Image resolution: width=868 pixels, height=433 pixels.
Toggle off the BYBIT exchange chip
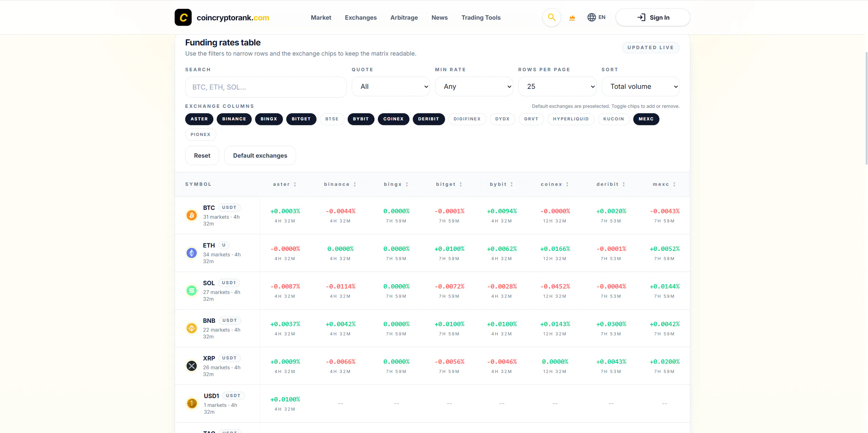tap(361, 119)
